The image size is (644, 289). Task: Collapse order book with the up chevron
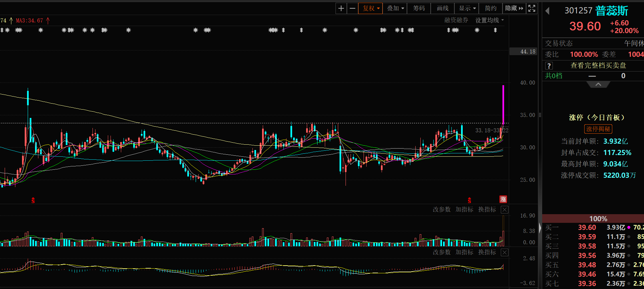(x=598, y=85)
